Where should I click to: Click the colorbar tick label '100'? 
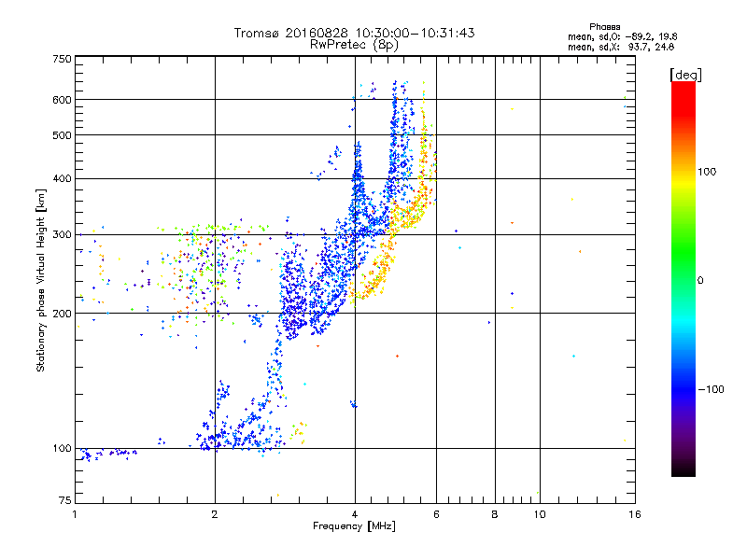[x=707, y=172]
